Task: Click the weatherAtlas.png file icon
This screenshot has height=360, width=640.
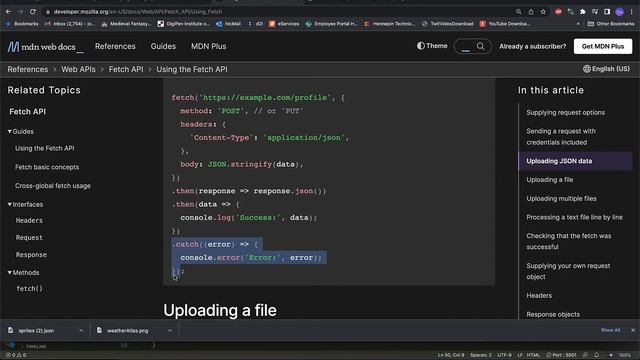Action: (99, 330)
